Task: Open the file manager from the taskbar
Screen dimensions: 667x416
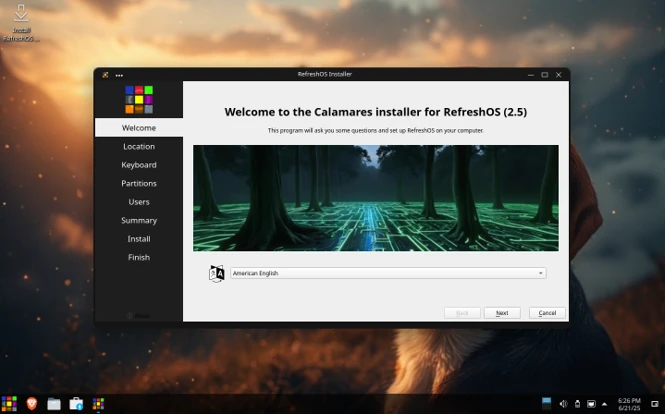Action: 54,404
